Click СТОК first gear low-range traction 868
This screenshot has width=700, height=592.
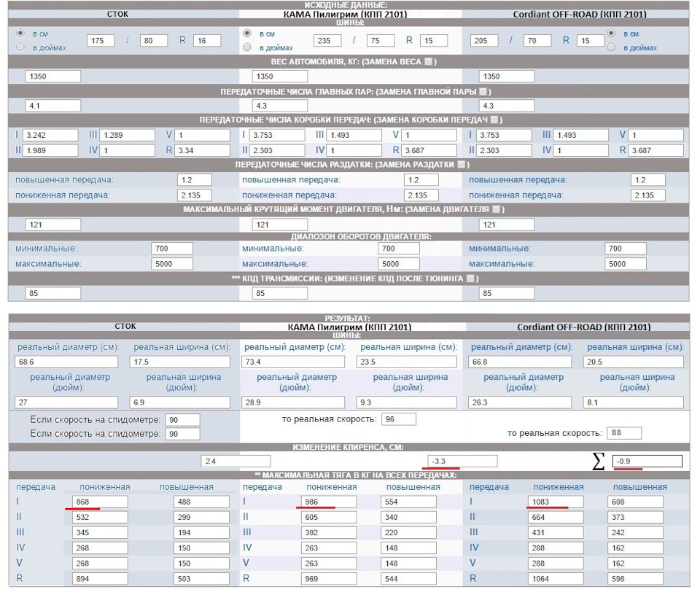coord(100,502)
